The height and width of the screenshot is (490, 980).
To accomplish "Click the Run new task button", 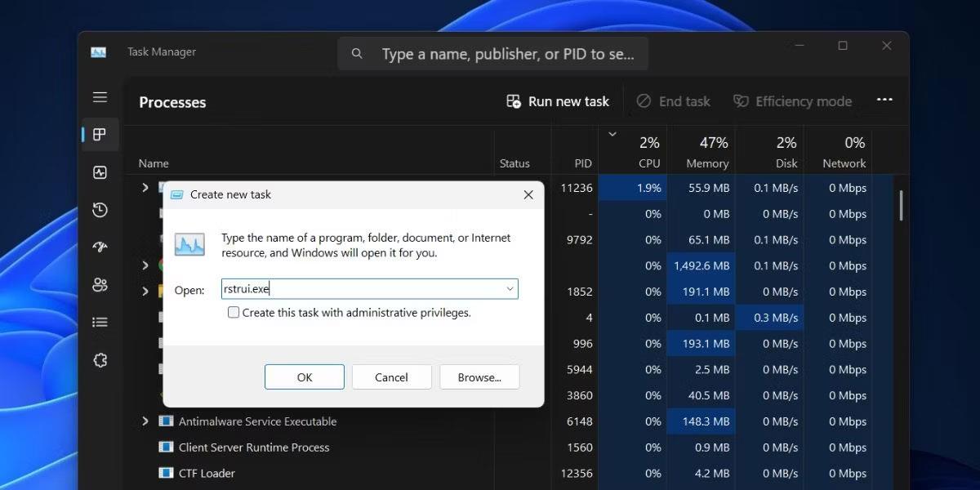I will pyautogui.click(x=558, y=101).
